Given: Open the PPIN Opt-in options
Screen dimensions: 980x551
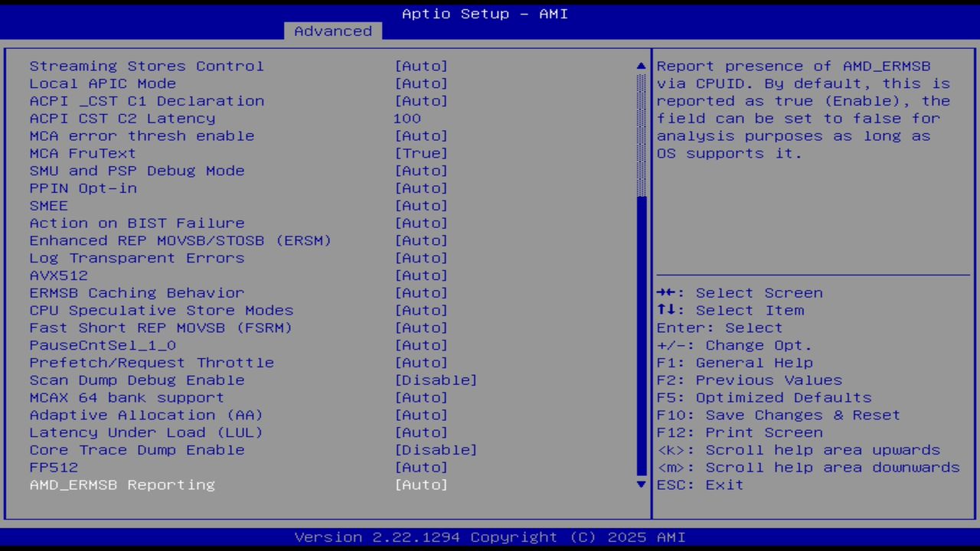Looking at the screenshot, I should (x=421, y=187).
